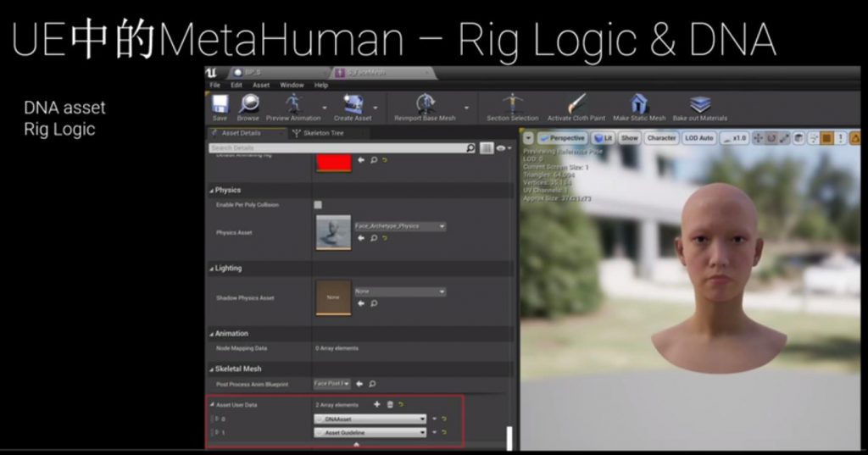Click the Bake out Materials icon
The width and height of the screenshot is (868, 455).
pos(699,103)
